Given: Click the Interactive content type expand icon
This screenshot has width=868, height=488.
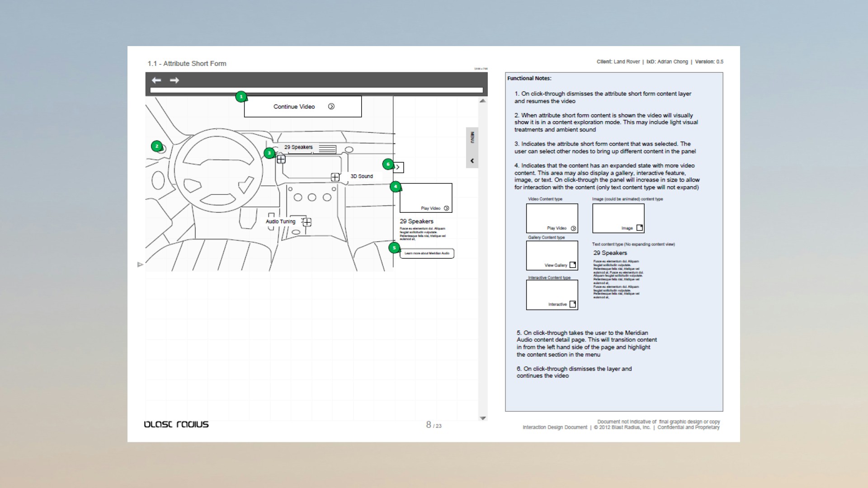Looking at the screenshot, I should pyautogui.click(x=573, y=305).
